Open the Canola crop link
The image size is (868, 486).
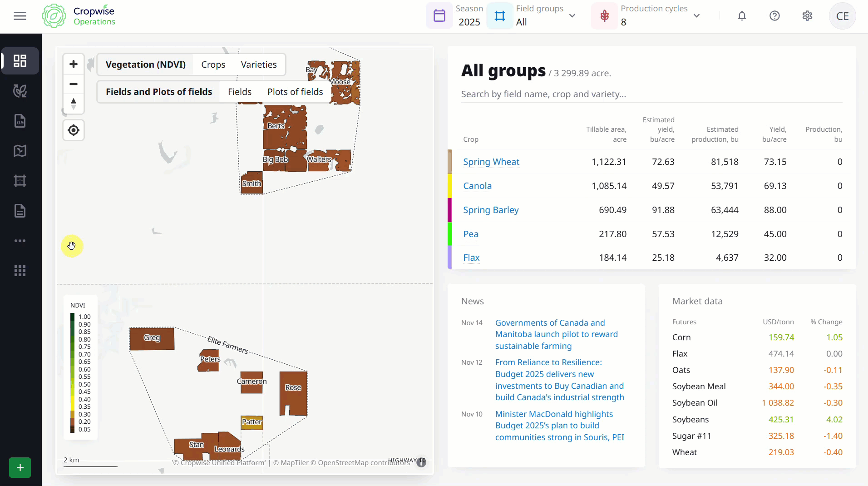(x=477, y=186)
